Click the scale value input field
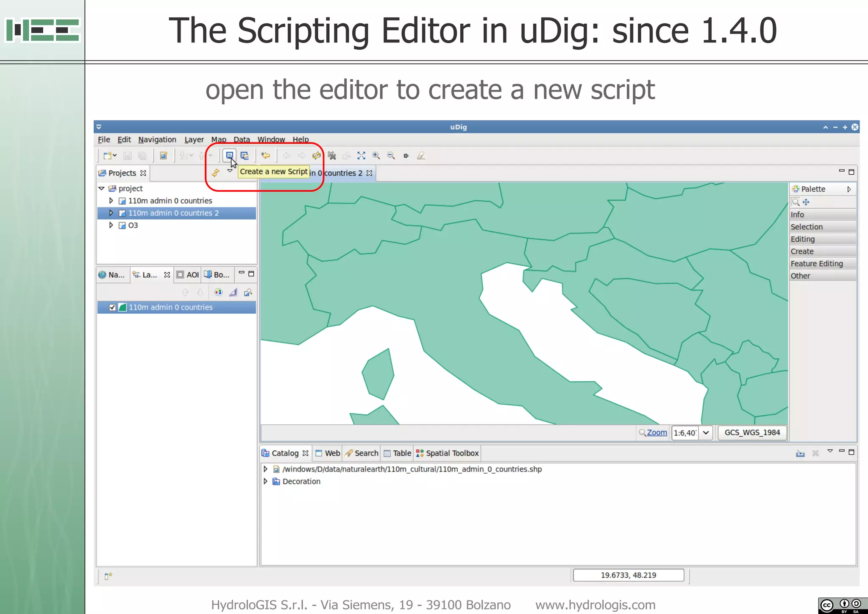 [x=685, y=433]
